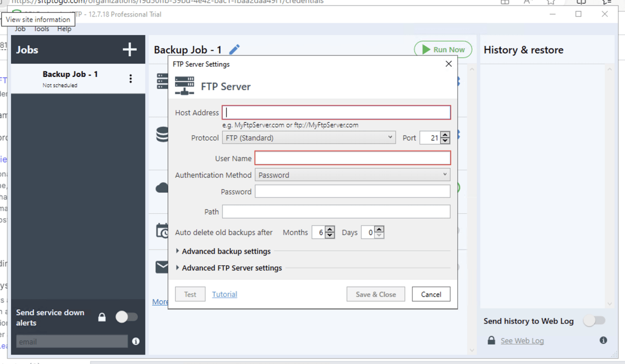
Task: Rename Backup Job - 1 via pencil icon
Action: tap(234, 49)
